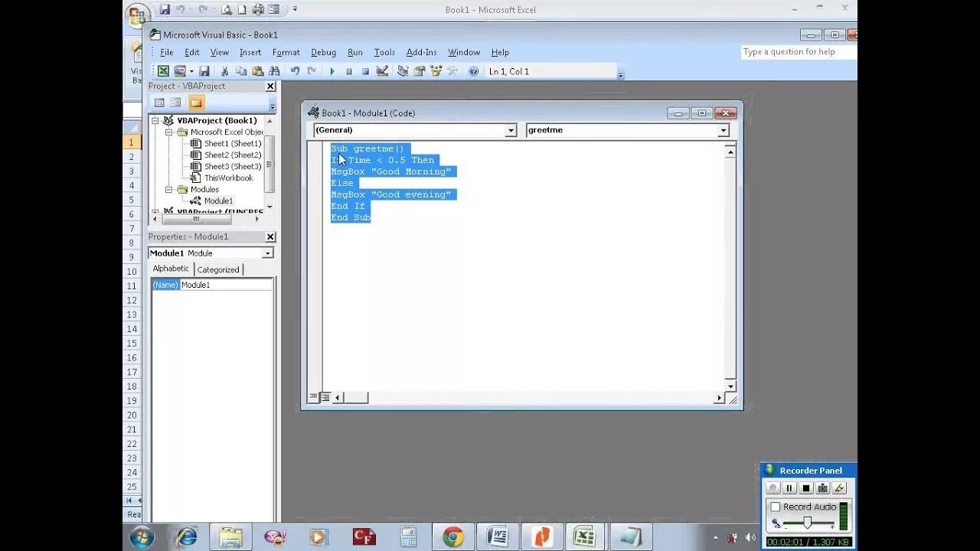Click Full Module View button in code window
Image resolution: width=980 pixels, height=551 pixels.
tap(325, 397)
